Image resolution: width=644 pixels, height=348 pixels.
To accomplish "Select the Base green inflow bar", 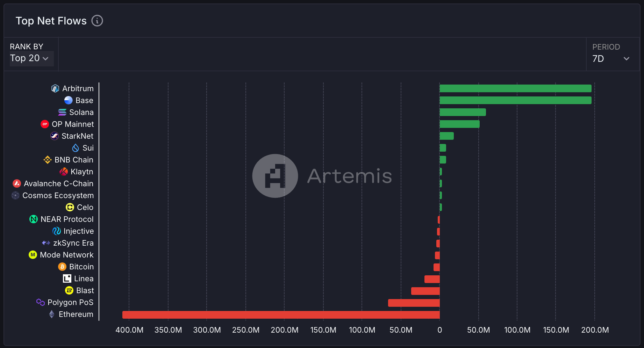I will [515, 100].
